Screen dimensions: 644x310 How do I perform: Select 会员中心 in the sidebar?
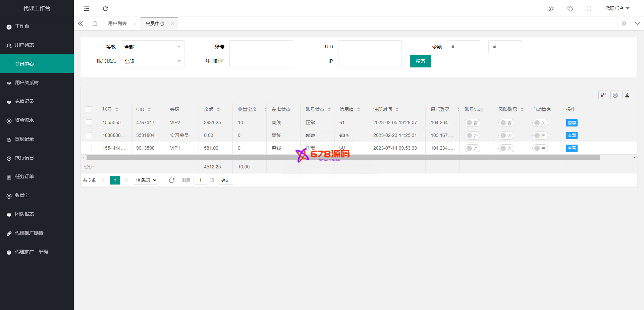[x=37, y=64]
